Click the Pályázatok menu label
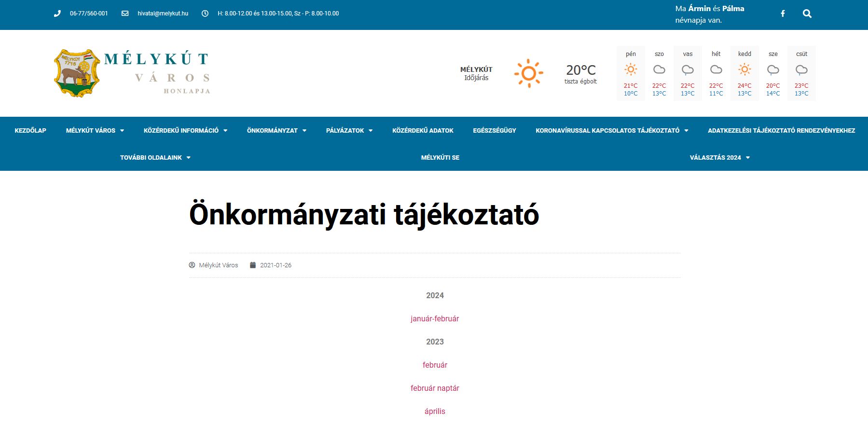Viewport: 868px width, 427px height. [345, 130]
